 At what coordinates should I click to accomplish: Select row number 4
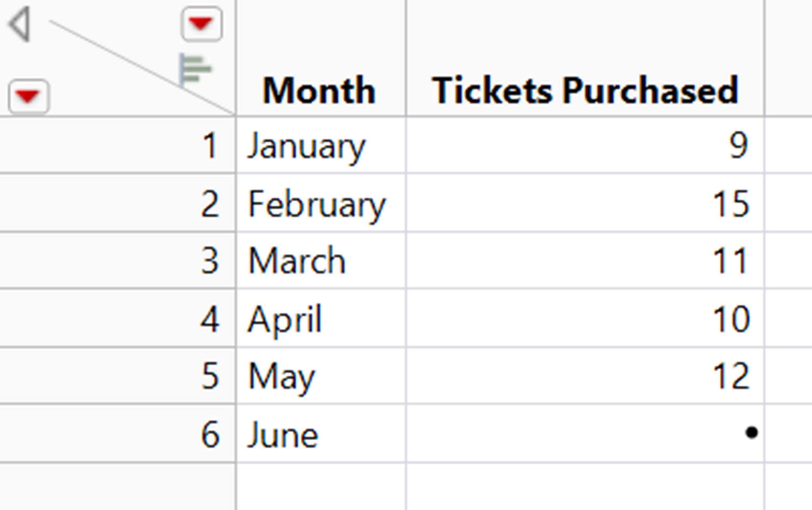pos(117,318)
